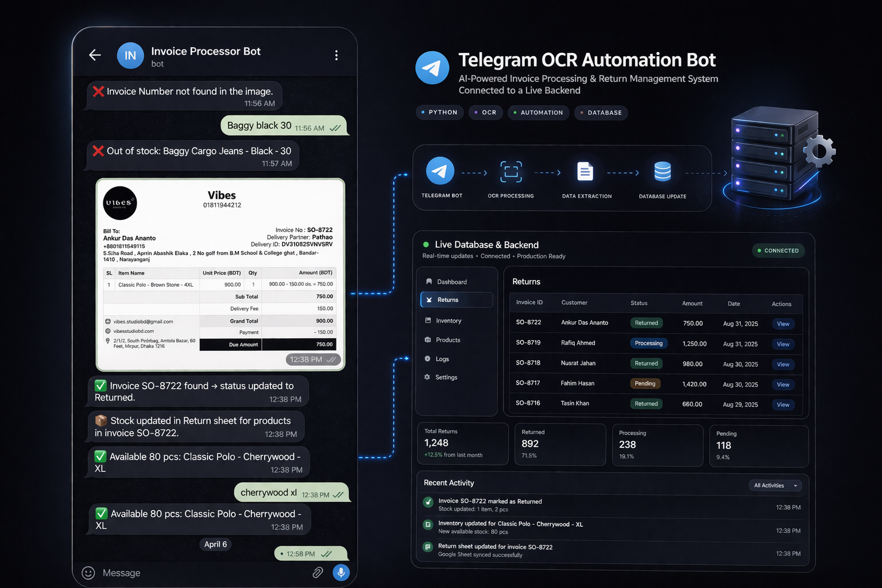Click the Pending status badge for SO-8717
This screenshot has width=882, height=588.
(x=645, y=384)
